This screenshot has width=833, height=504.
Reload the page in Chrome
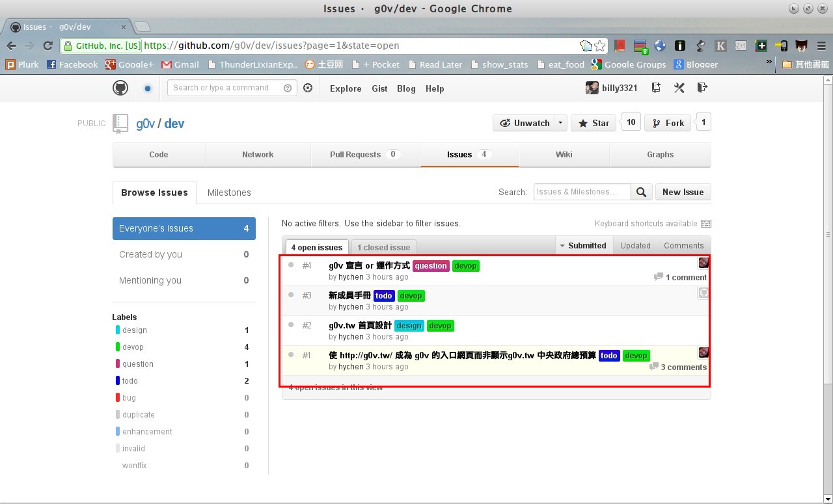click(x=48, y=46)
